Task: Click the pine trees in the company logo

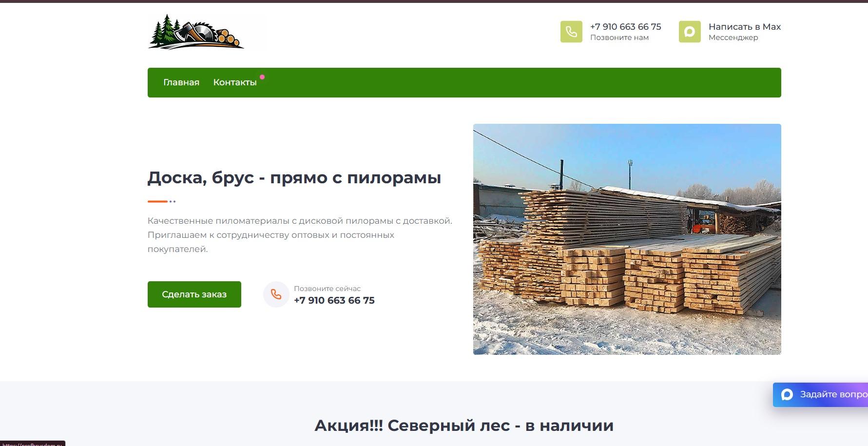Action: click(x=165, y=30)
